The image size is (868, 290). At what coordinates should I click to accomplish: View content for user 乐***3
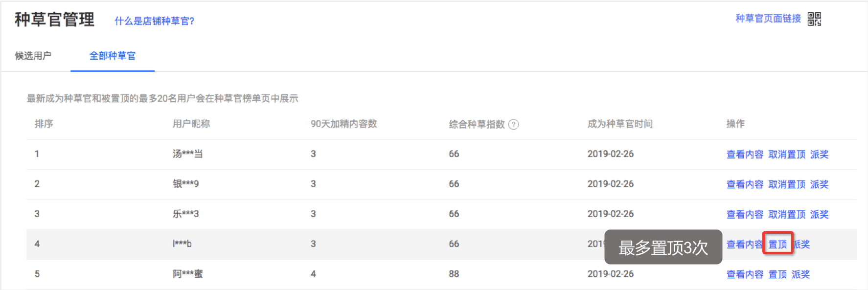[x=745, y=215]
